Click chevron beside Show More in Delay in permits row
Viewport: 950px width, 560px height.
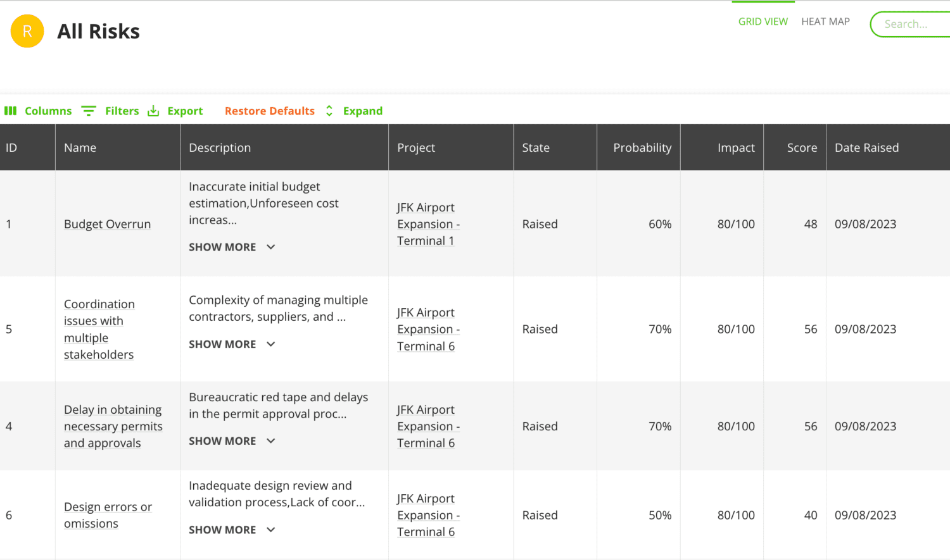pos(271,441)
